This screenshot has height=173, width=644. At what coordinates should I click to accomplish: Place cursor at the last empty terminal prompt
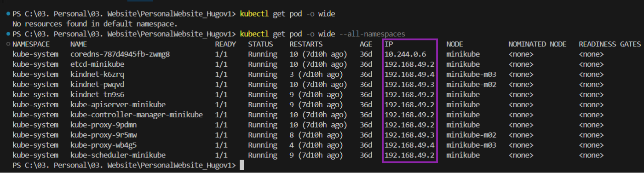[x=242, y=165]
